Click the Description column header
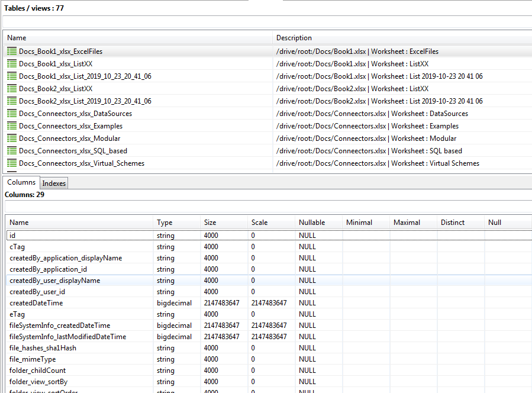Screen dimensions: 532x393 pyautogui.click(x=294, y=37)
